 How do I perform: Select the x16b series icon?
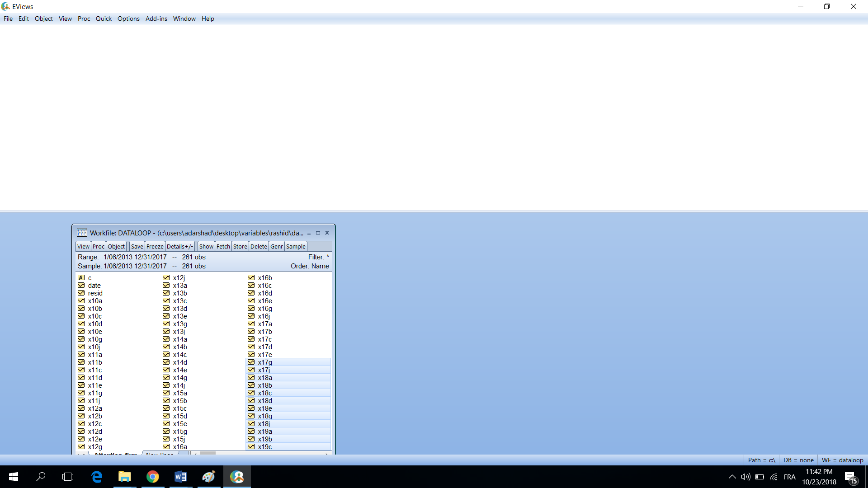(251, 277)
